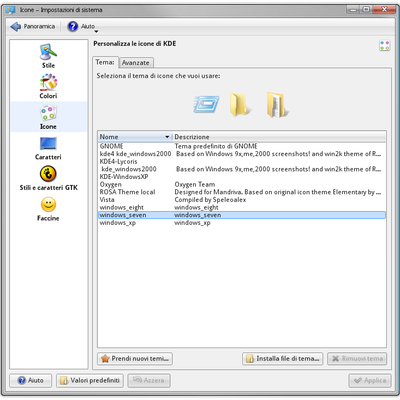The width and height of the screenshot is (400, 400).
Task: Click 'Tema predefinito di GNOME' description
Action: pos(216,146)
